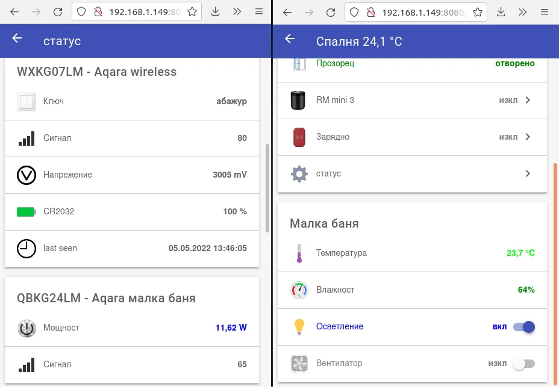Screen dimensions: 559x392
Task: Click signal bars icon with value 65
Action: tap(27, 364)
